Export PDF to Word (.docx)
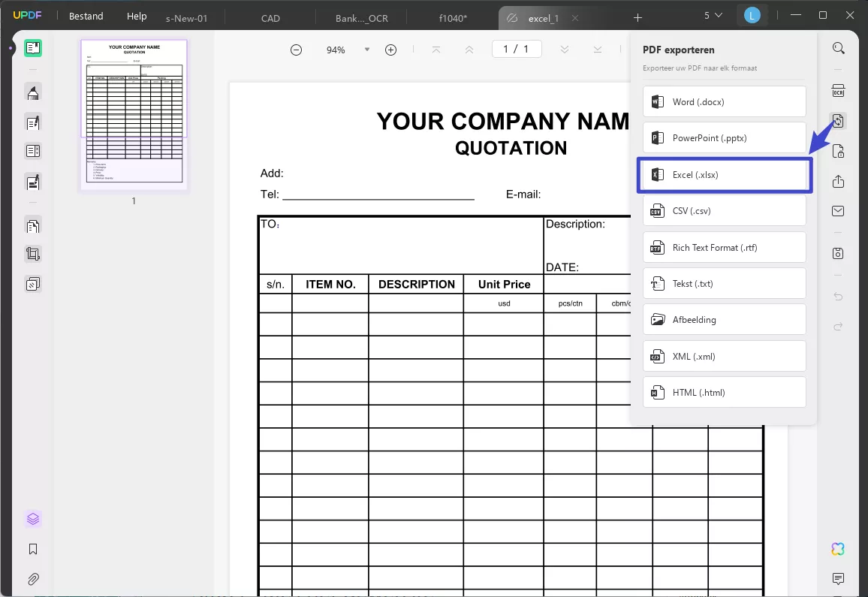The width and height of the screenshot is (868, 597). click(x=724, y=102)
